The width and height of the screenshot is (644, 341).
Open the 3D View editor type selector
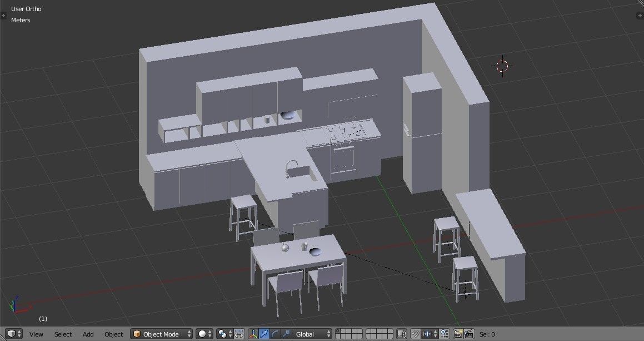pos(14,334)
